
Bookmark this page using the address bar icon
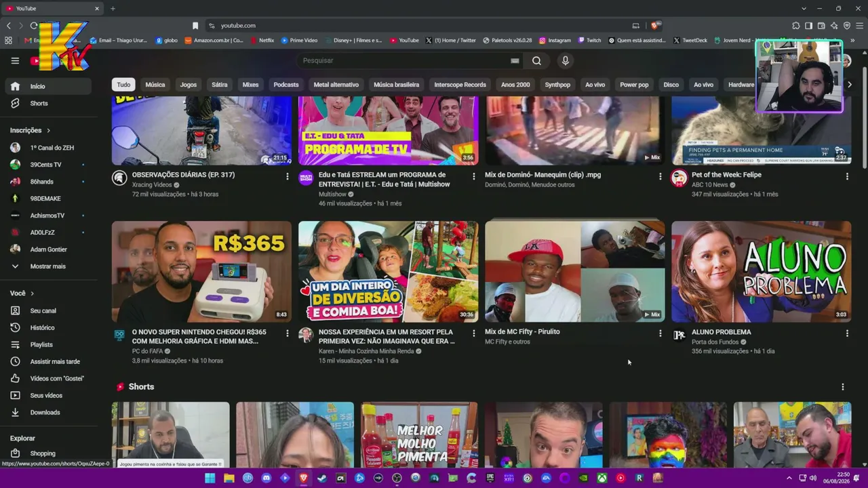pos(195,26)
